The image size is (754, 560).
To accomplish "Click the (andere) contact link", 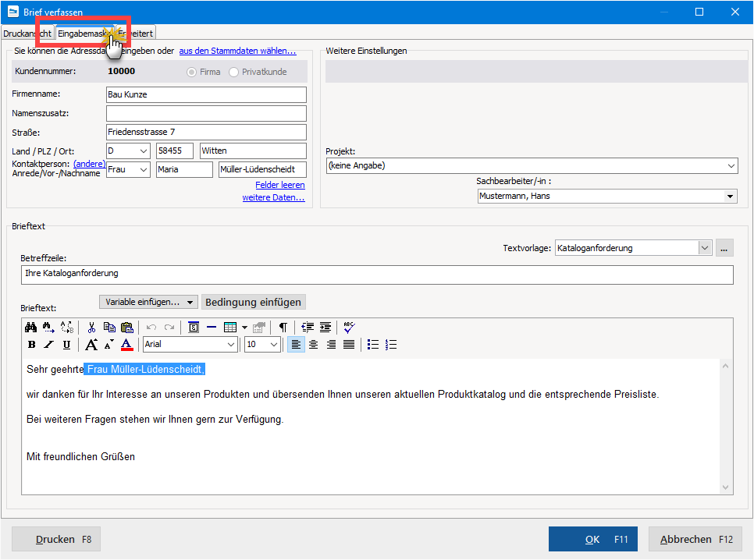I will pos(90,164).
